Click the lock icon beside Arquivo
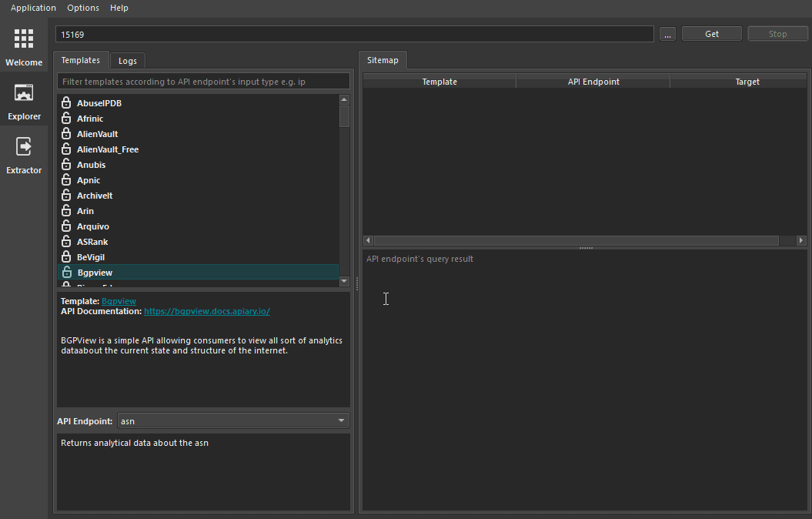812x519 pixels. pyautogui.click(x=66, y=226)
